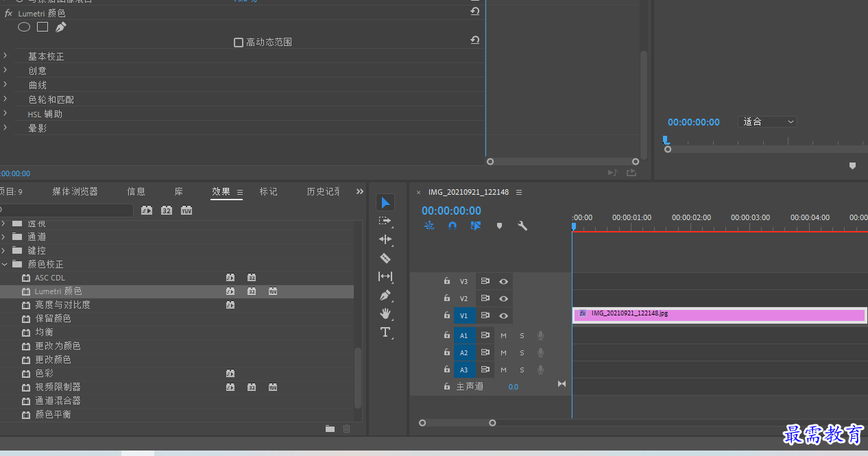Select the Hand tool
This screenshot has height=456, width=868.
click(x=385, y=313)
